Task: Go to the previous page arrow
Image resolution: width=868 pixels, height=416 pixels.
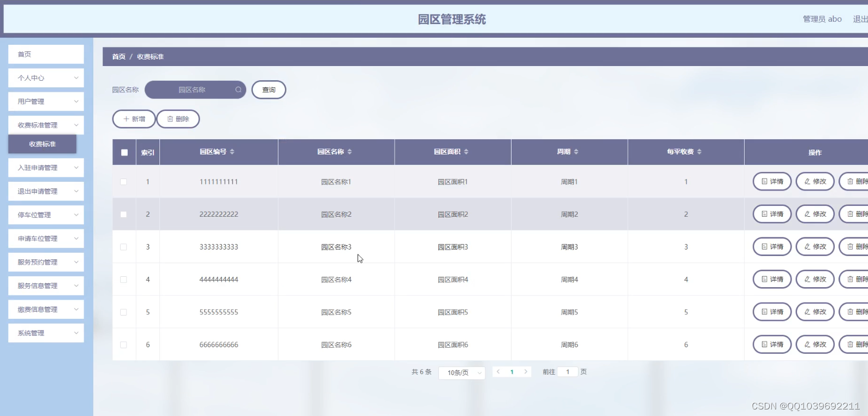Action: [x=498, y=372]
